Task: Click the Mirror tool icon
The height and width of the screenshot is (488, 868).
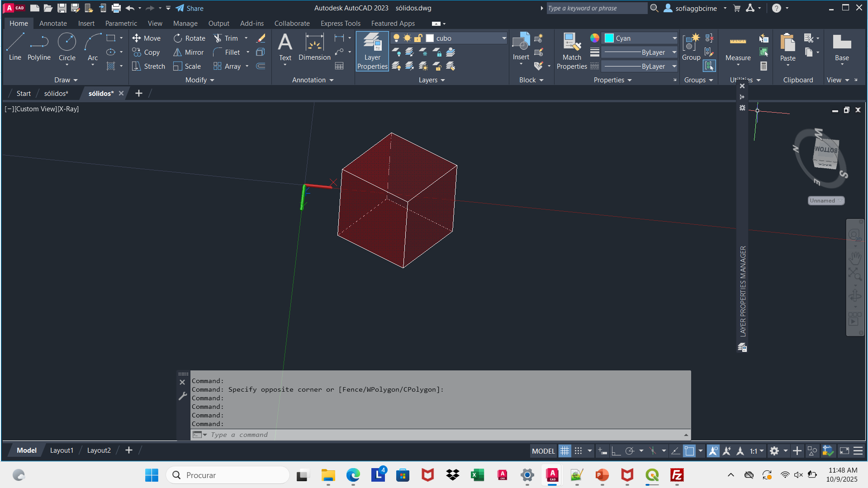Action: (178, 52)
